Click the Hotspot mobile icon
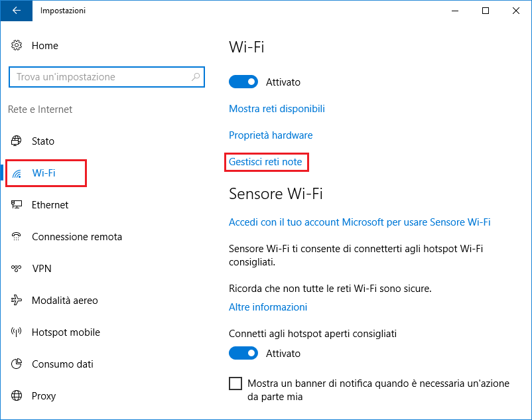Image resolution: width=532 pixels, height=420 pixels. [x=16, y=332]
